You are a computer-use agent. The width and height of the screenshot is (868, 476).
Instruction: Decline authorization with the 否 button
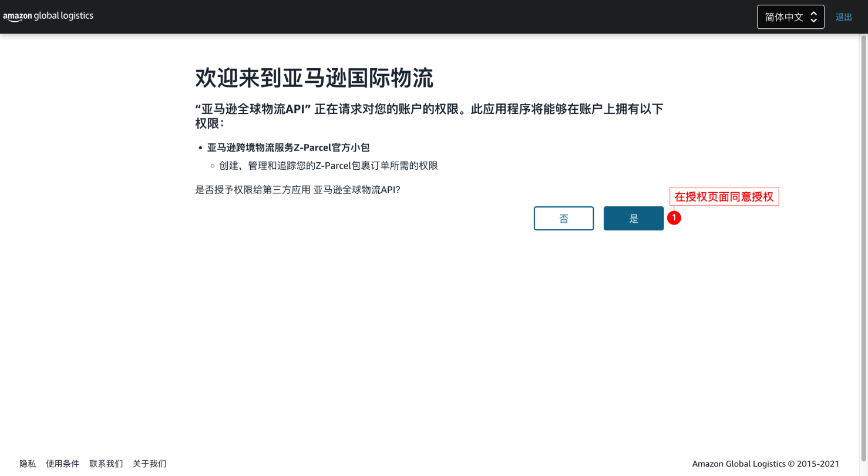564,219
